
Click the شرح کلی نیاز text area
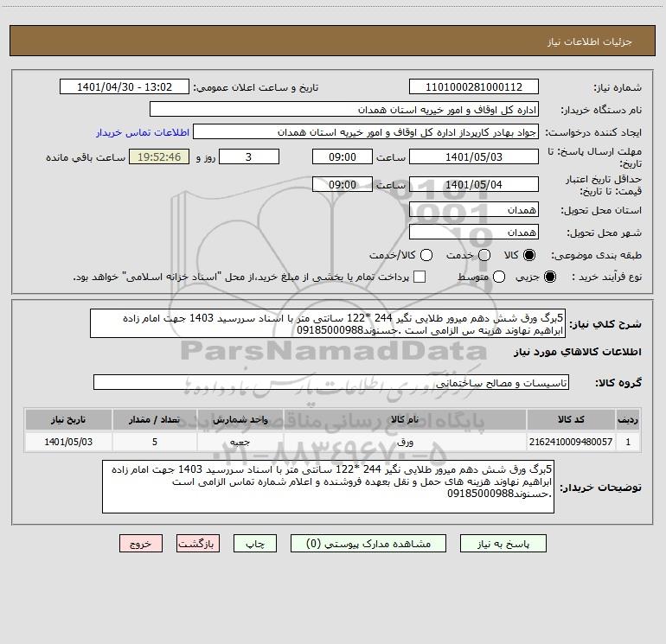coord(328,324)
